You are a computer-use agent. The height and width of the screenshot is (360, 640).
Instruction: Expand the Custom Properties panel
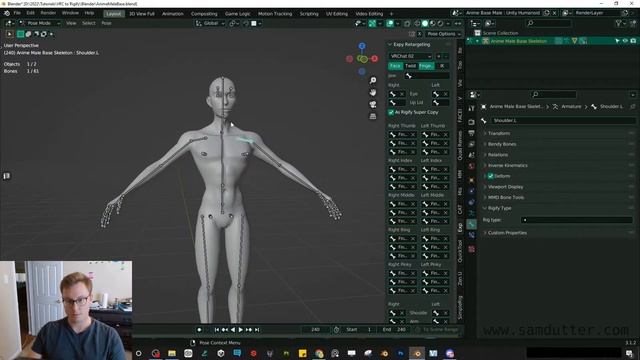click(507, 233)
